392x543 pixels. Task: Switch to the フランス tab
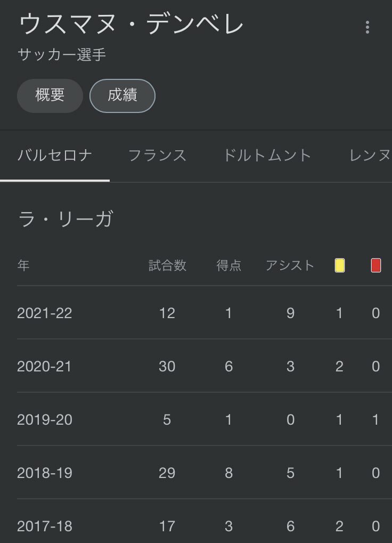(x=158, y=155)
